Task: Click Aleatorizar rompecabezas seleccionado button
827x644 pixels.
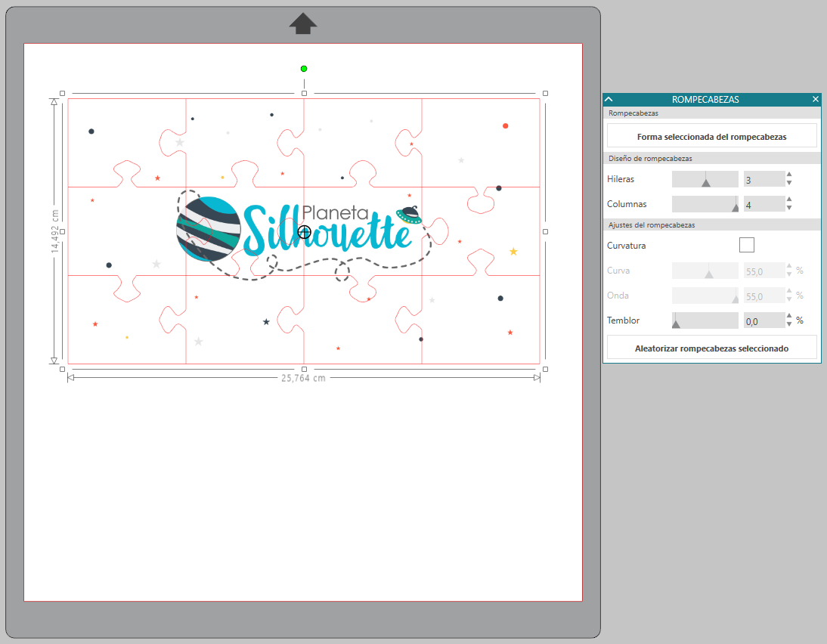Action: click(x=711, y=348)
